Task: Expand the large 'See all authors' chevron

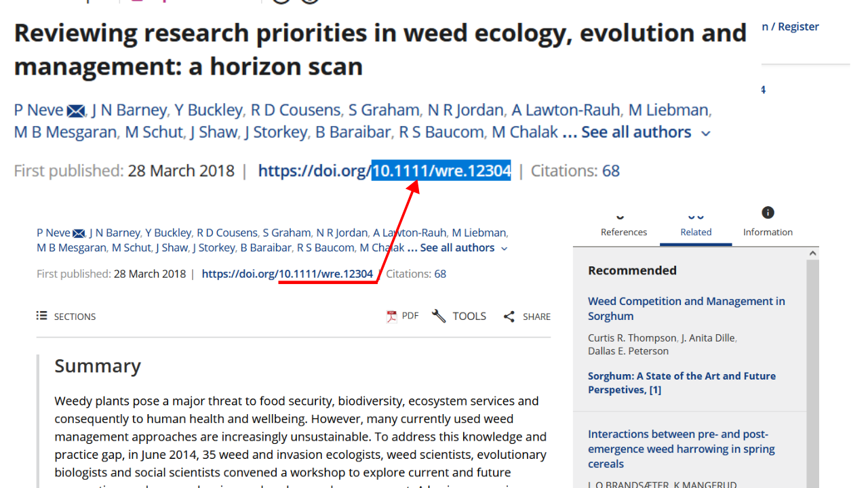Action: 706,133
